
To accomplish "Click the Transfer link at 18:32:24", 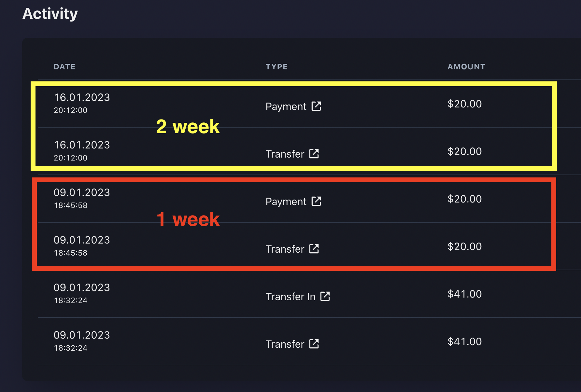I will click(x=285, y=344).
